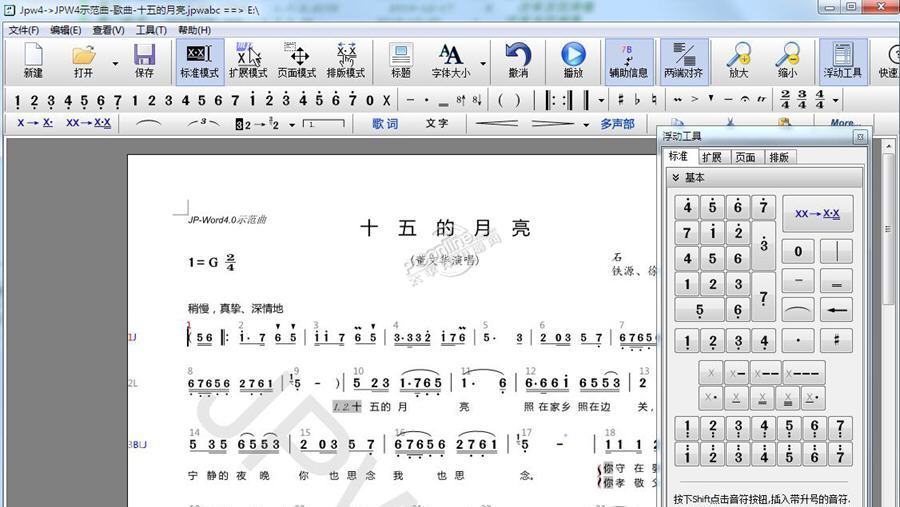Click More... at toolbar end
The height and width of the screenshot is (507, 900).
(x=845, y=122)
